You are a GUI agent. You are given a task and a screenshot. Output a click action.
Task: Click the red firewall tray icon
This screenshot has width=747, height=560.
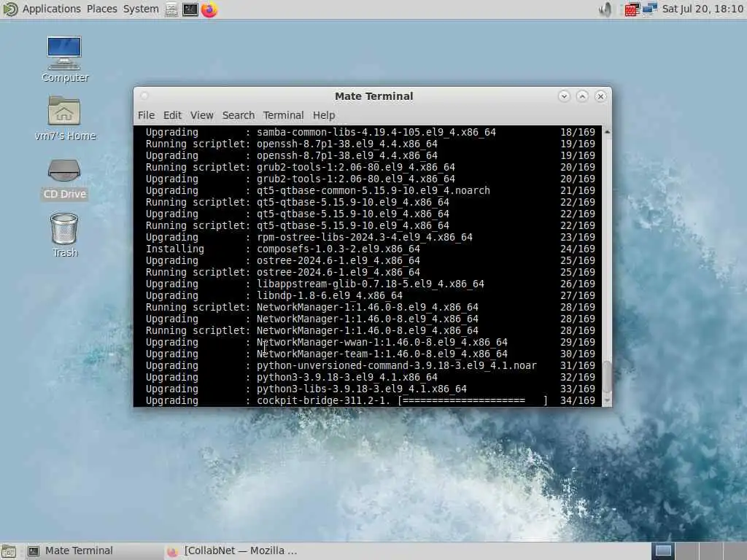631,9
